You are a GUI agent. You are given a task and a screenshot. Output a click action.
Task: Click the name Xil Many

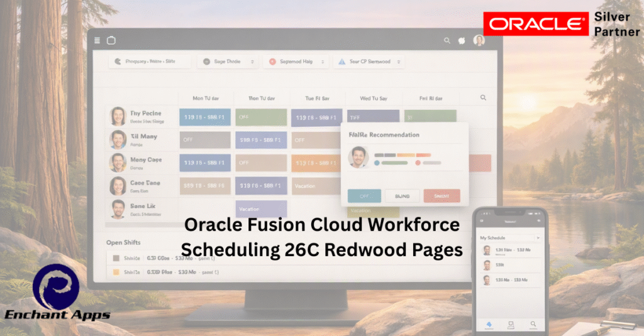coord(144,136)
